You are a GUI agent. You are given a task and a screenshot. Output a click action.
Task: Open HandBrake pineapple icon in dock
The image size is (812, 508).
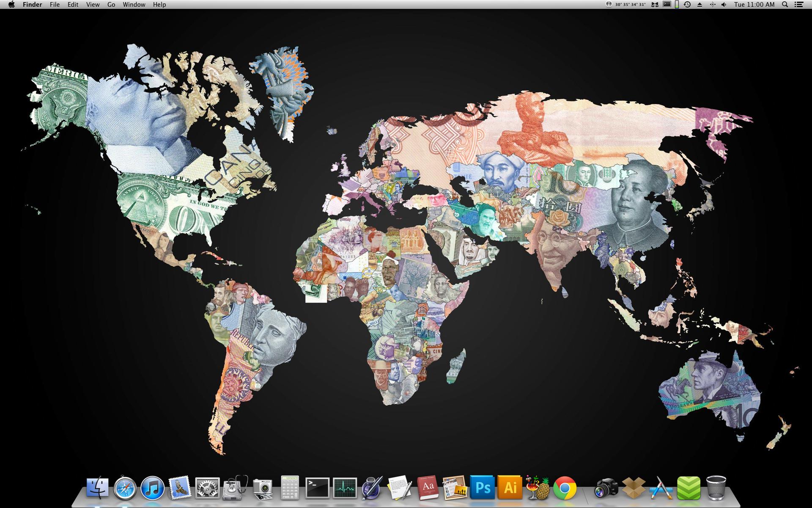click(x=538, y=488)
